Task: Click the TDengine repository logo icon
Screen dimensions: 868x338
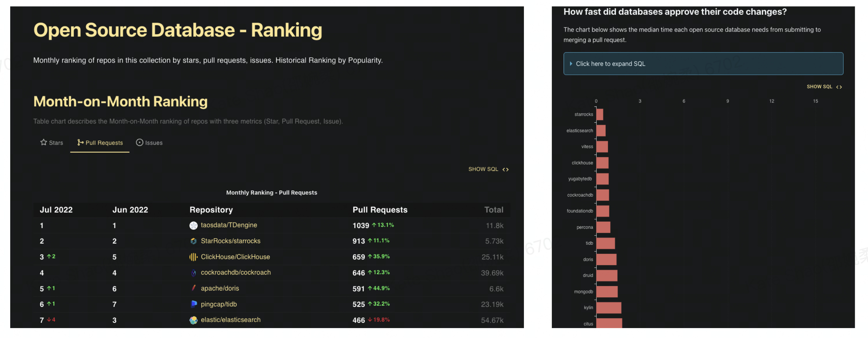Action: [193, 226]
